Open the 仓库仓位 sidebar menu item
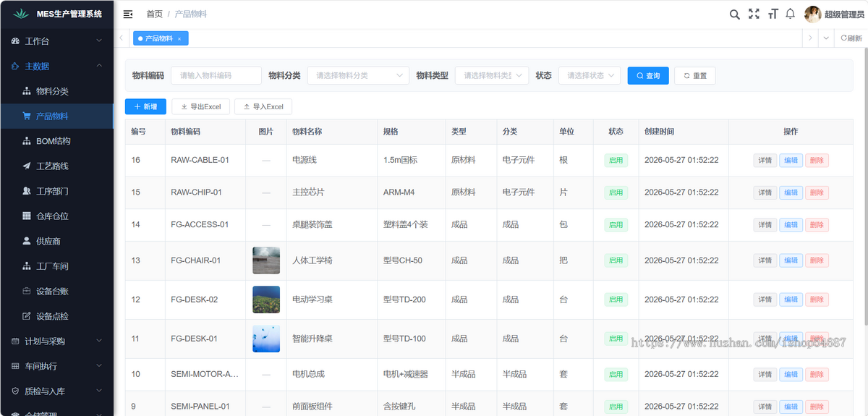The width and height of the screenshot is (868, 416). point(56,216)
